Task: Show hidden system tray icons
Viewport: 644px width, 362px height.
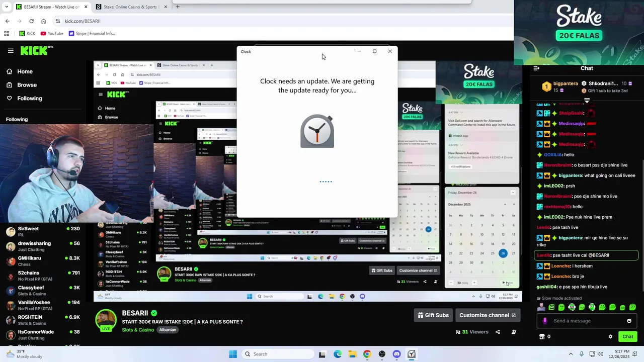Action: tap(571, 354)
